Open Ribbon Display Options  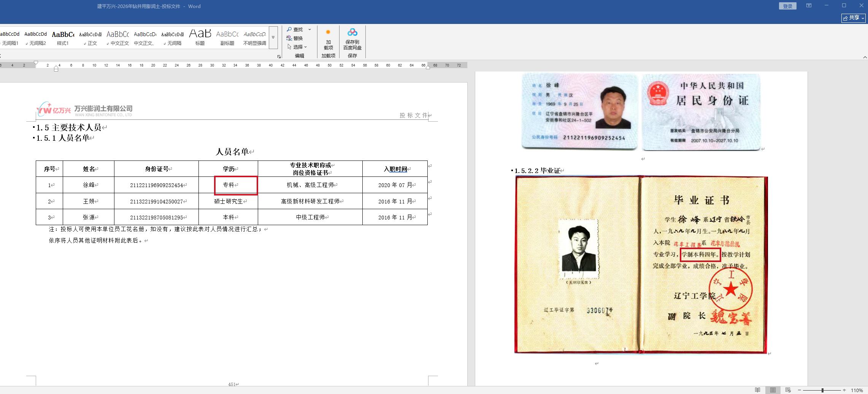pos(809,6)
